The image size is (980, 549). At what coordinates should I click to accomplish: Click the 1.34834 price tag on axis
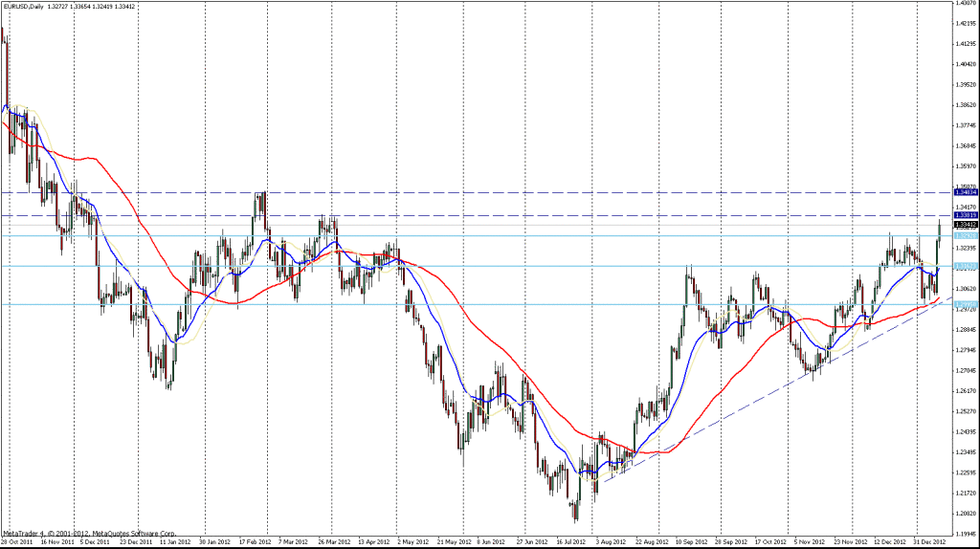(965, 192)
